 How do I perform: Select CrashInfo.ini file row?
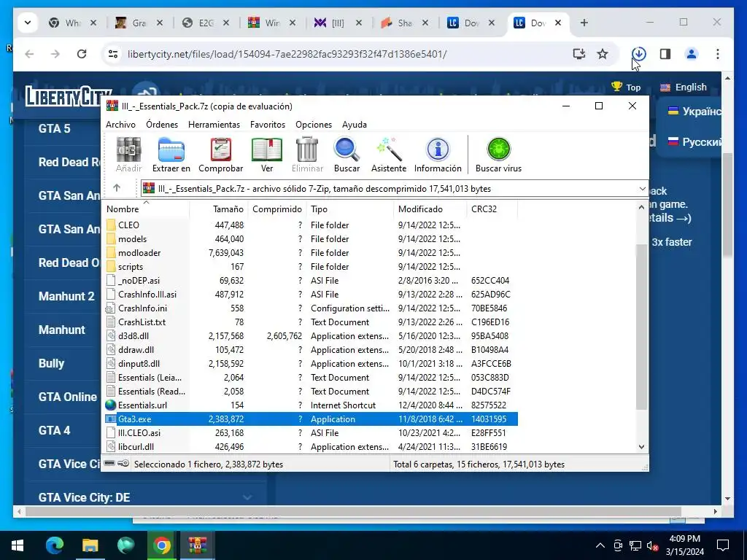[311, 308]
